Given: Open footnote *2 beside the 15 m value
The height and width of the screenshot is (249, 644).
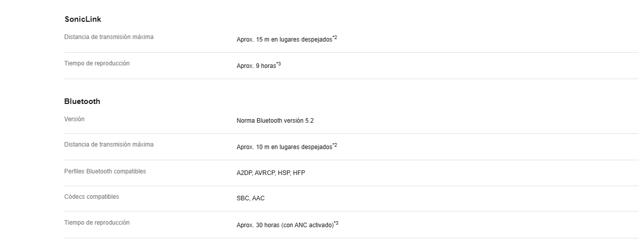Looking at the screenshot, I should tap(335, 38).
